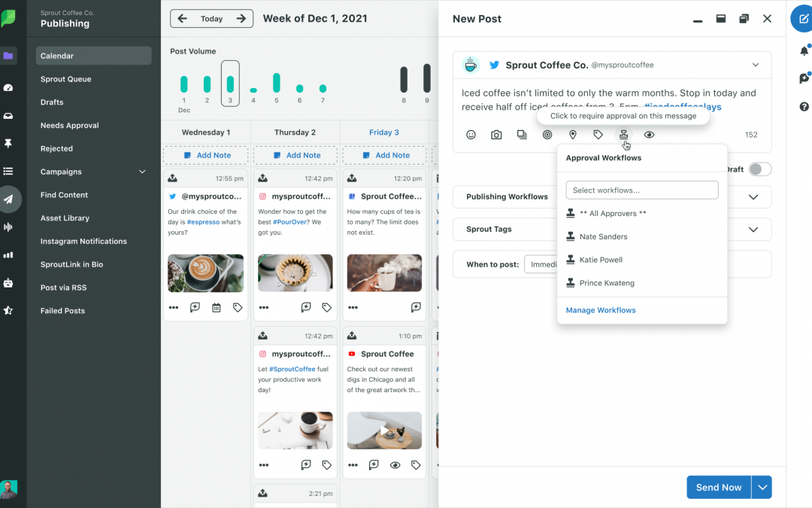Open the latte art post thumbnail
This screenshot has width=812, height=508.
205,273
